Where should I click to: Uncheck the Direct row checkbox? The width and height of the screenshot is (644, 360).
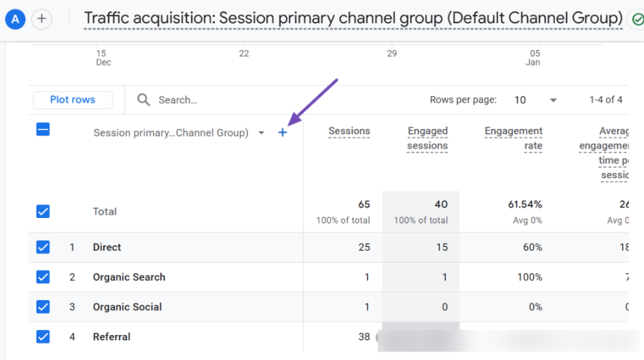(x=43, y=247)
